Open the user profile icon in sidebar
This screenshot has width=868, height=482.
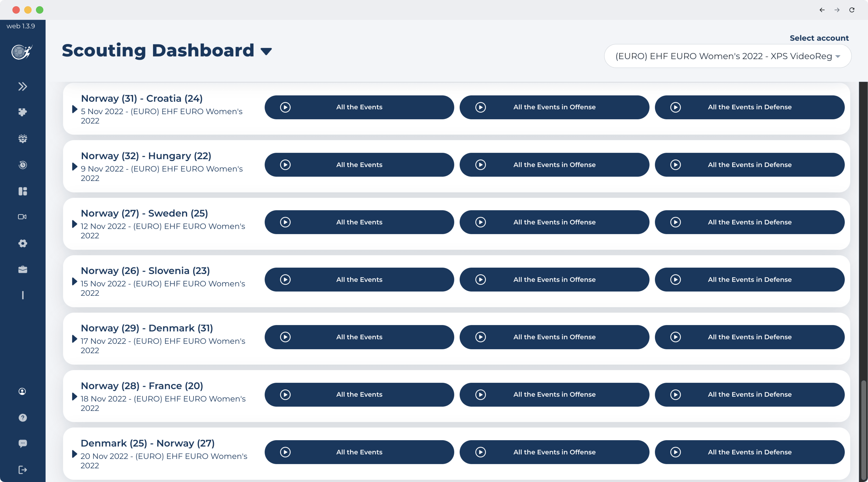22,391
